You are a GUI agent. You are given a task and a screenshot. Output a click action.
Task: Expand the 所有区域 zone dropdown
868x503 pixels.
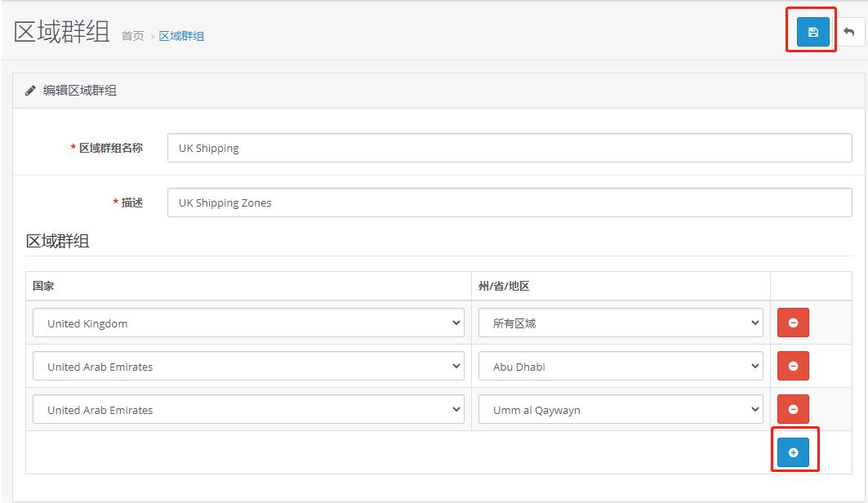coord(621,323)
